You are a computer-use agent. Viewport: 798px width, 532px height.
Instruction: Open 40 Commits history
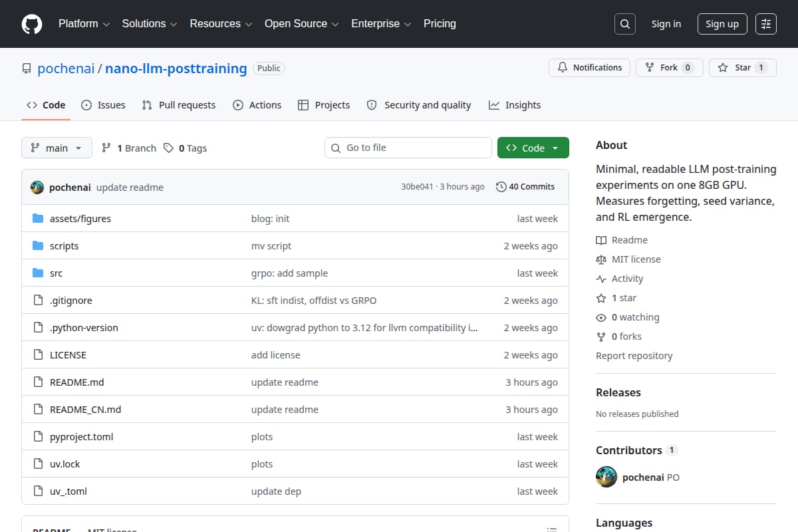525,187
